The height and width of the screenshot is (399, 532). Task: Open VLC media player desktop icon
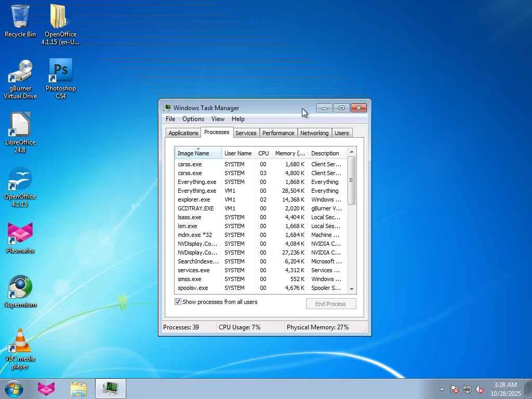tap(20, 341)
